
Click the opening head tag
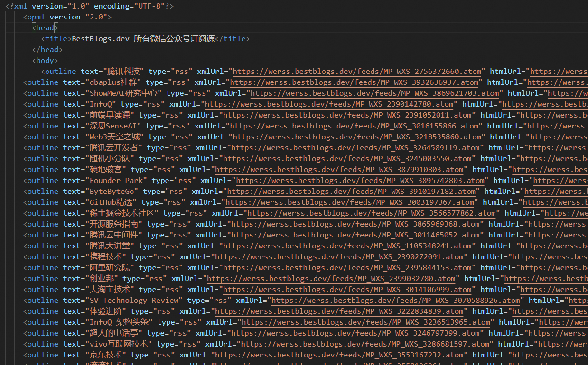pyautogui.click(x=46, y=28)
